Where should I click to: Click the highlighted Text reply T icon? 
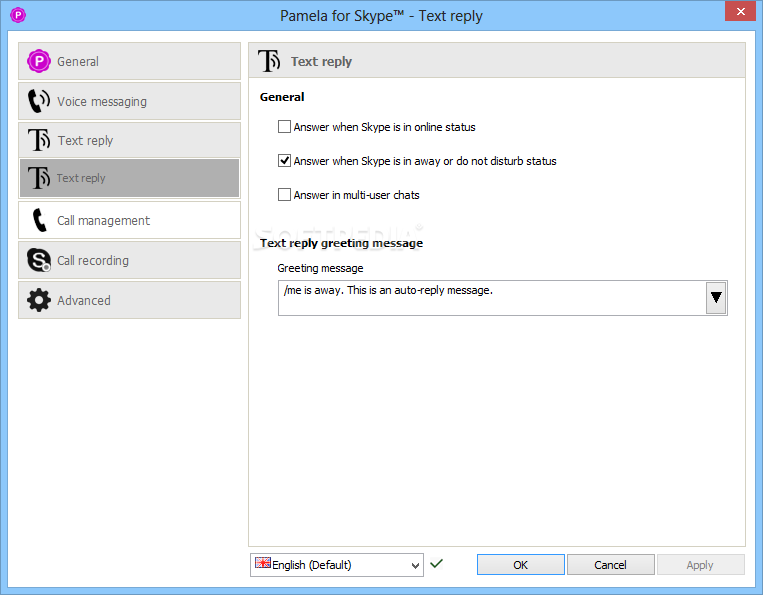39,178
